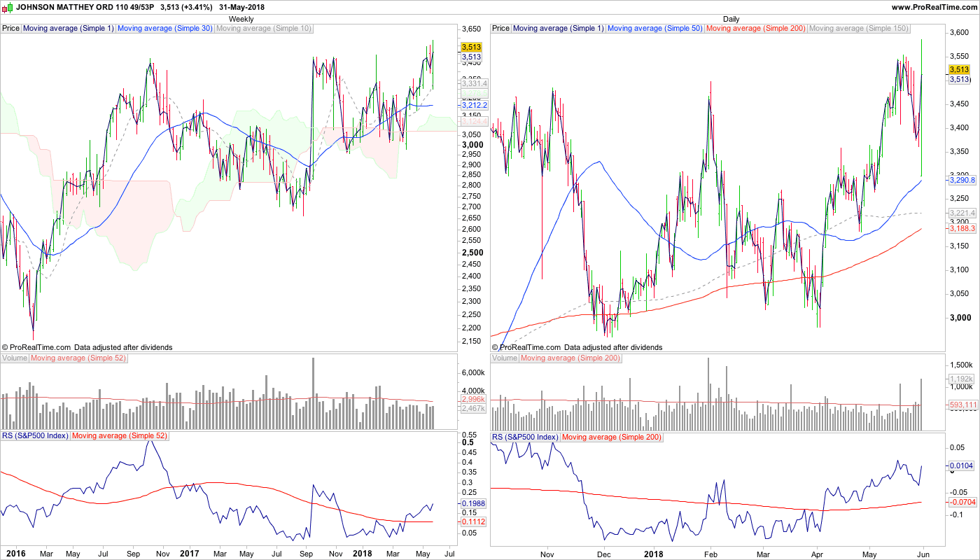Click the 31-May-2018 date in the header
Screen dimensions: 980x560
(x=242, y=7)
